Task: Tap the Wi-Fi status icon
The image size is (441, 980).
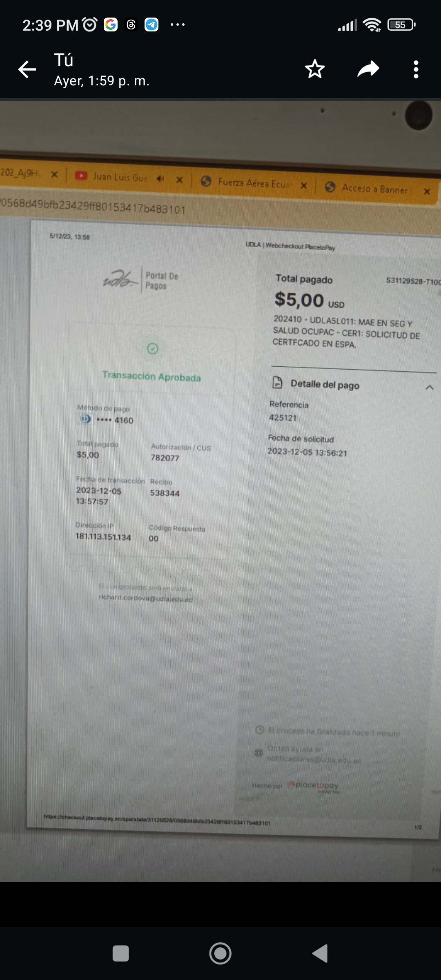Action: point(372,25)
